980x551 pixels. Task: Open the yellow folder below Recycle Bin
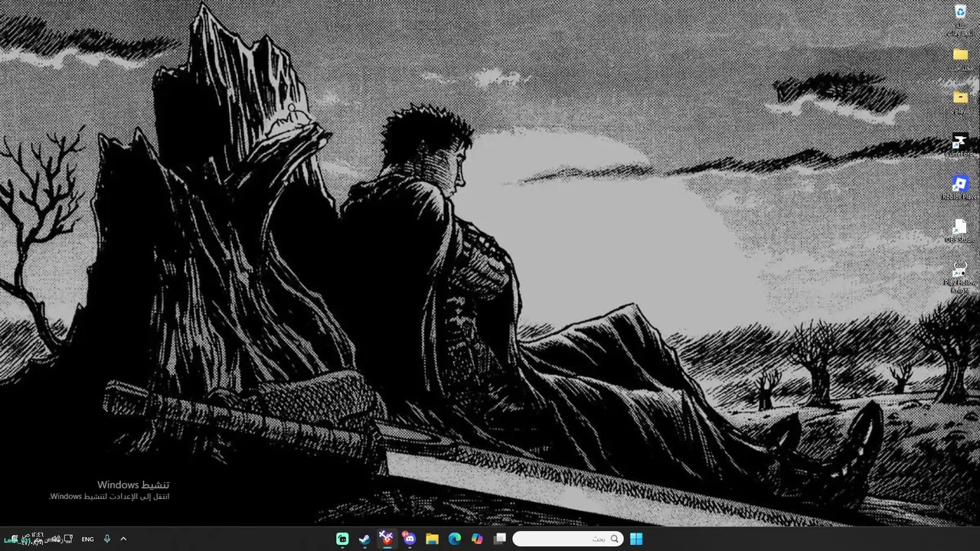960,60
